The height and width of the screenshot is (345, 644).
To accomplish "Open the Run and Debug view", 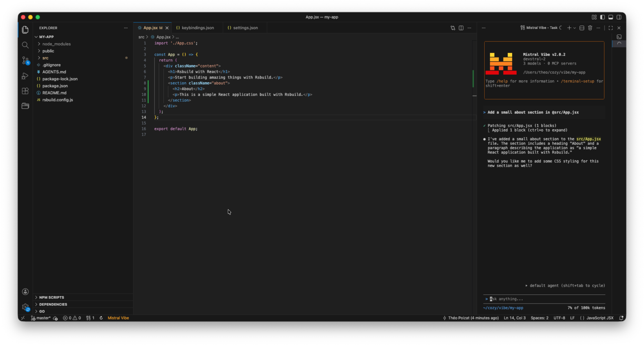I will pos(25,76).
